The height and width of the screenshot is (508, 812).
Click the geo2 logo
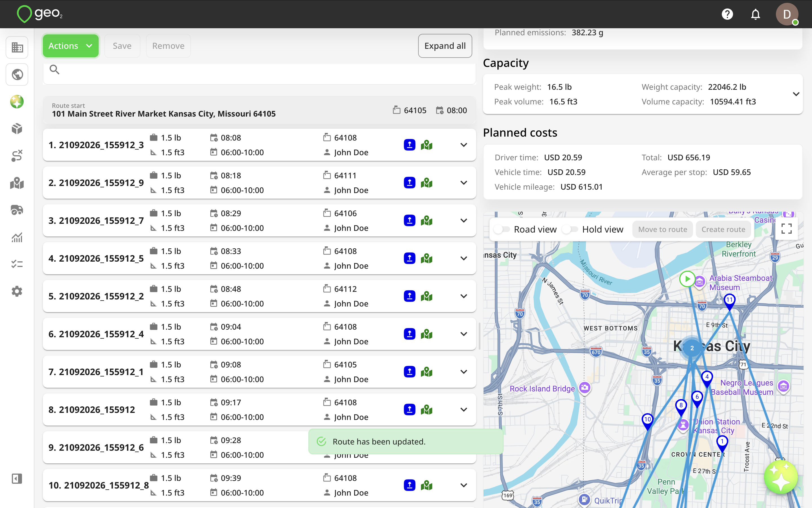tap(39, 14)
